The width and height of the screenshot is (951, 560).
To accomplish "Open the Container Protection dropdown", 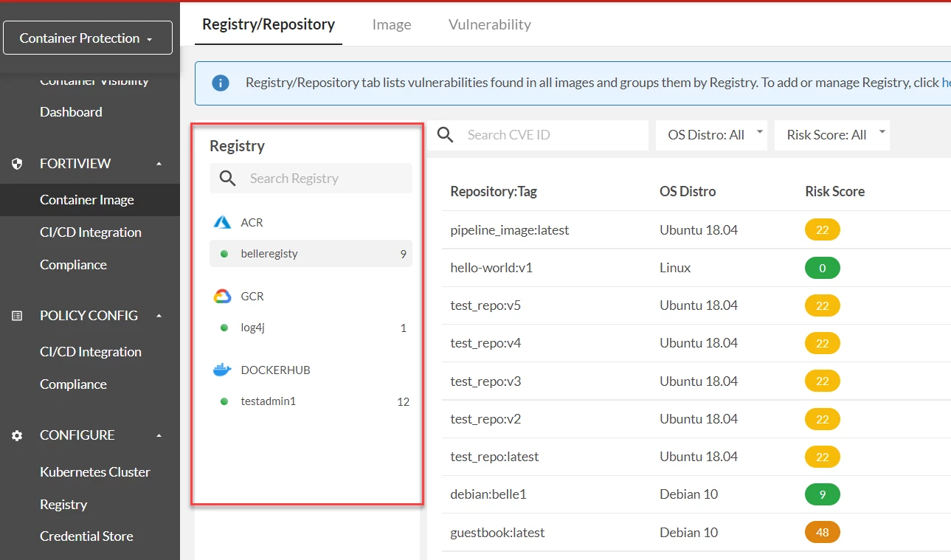I will click(x=88, y=38).
